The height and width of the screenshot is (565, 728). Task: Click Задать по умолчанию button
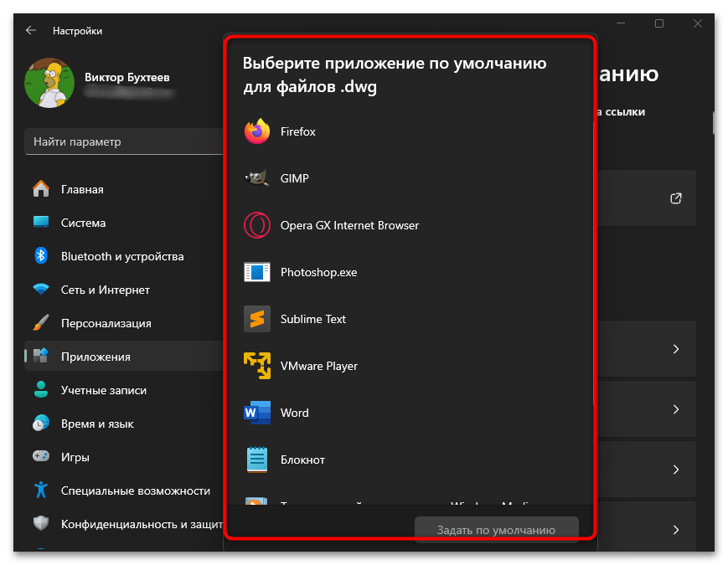click(496, 529)
